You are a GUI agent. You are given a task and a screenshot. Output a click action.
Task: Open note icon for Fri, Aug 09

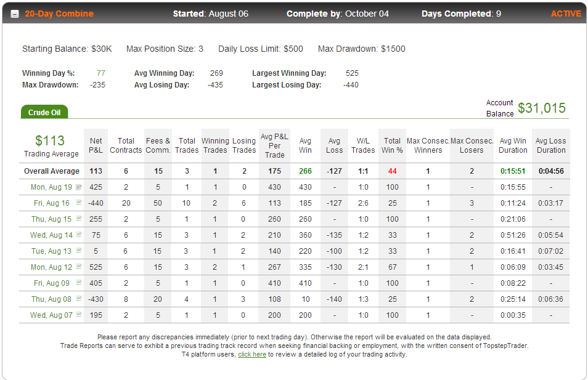tap(79, 283)
